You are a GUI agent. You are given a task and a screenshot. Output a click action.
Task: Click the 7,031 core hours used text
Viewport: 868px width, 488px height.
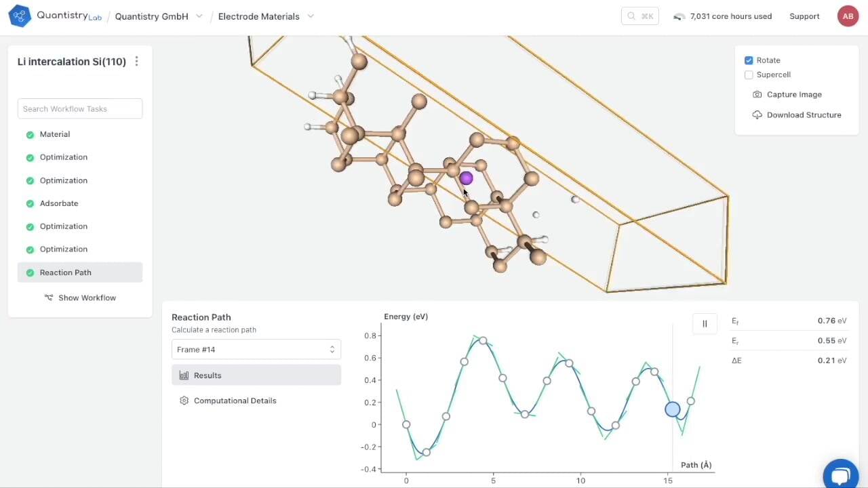coord(730,16)
